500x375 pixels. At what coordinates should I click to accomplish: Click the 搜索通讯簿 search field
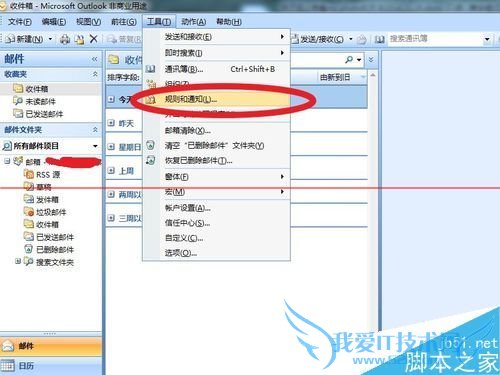pyautogui.click(x=435, y=39)
